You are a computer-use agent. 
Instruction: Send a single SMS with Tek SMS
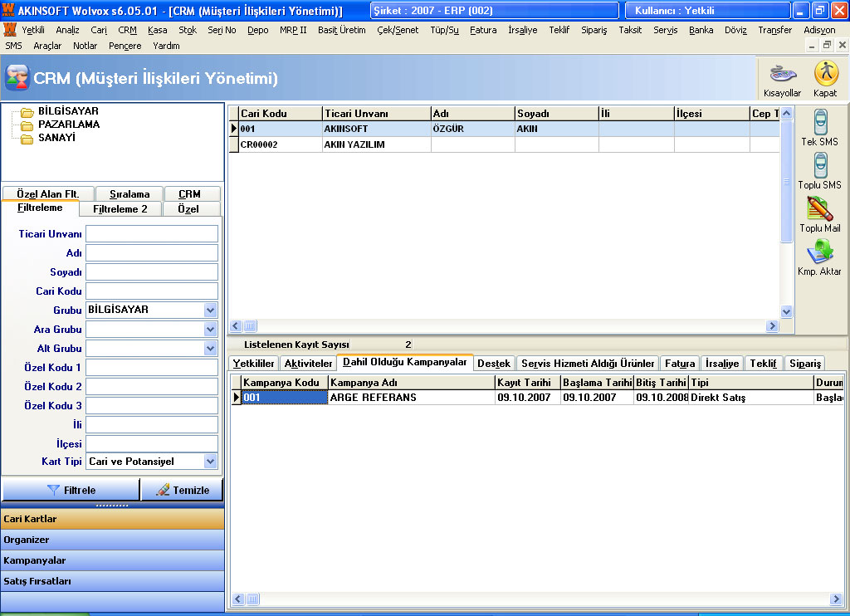click(x=819, y=127)
